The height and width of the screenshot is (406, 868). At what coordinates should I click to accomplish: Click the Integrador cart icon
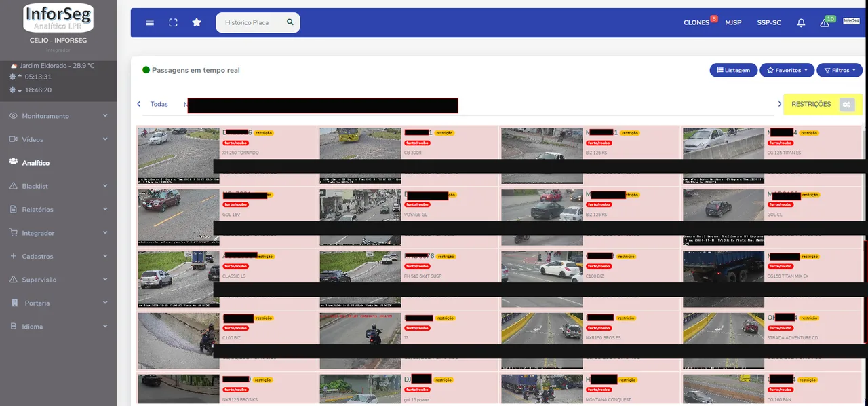click(14, 232)
